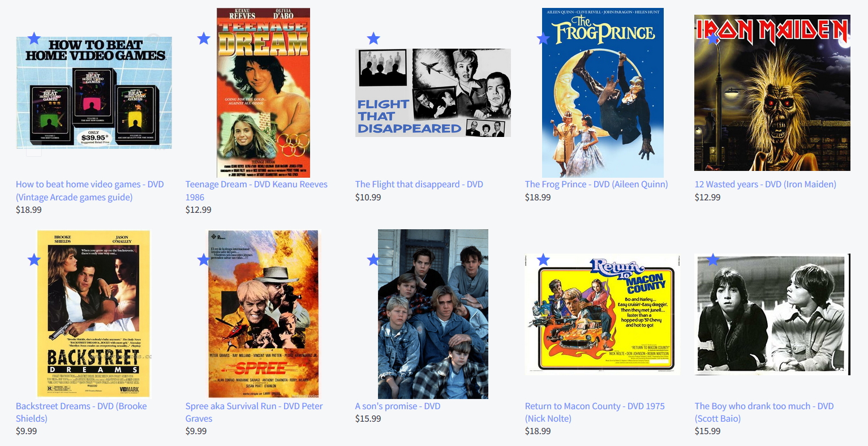Image resolution: width=868 pixels, height=446 pixels.
Task: Star the A Son's Promise DVD
Action: point(373,260)
